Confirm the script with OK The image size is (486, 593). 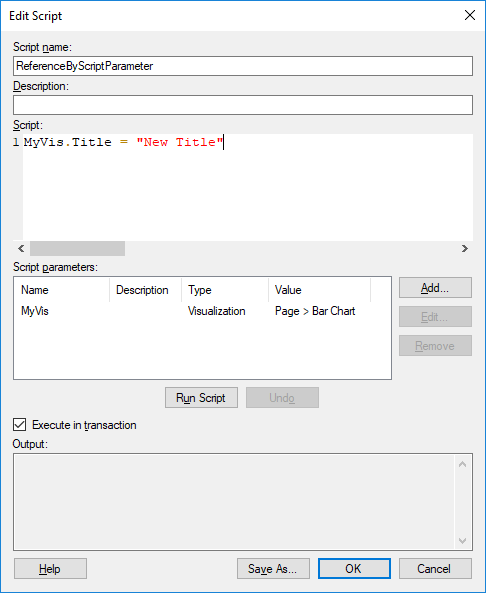click(x=354, y=568)
